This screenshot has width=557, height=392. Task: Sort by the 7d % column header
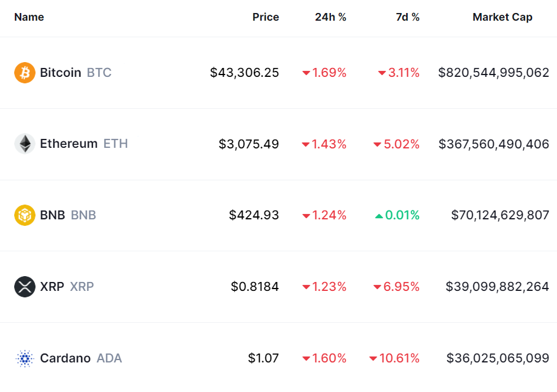[x=408, y=17]
